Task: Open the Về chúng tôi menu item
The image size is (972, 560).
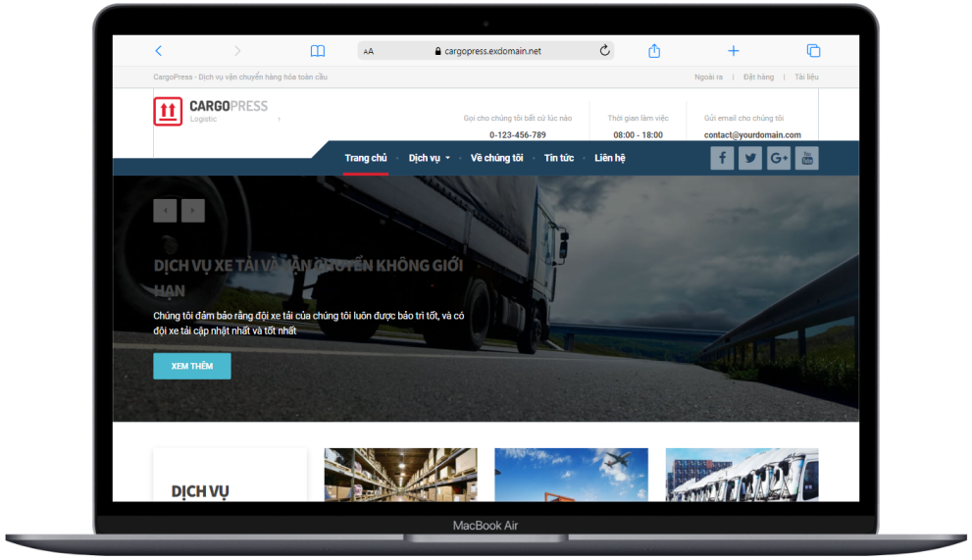Action: (496, 158)
